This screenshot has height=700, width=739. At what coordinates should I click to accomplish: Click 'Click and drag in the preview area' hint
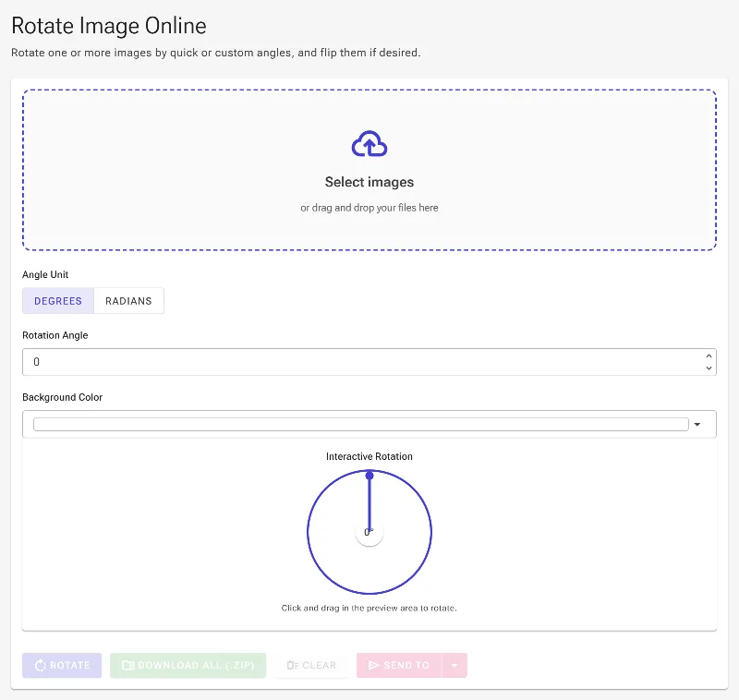[369, 609]
